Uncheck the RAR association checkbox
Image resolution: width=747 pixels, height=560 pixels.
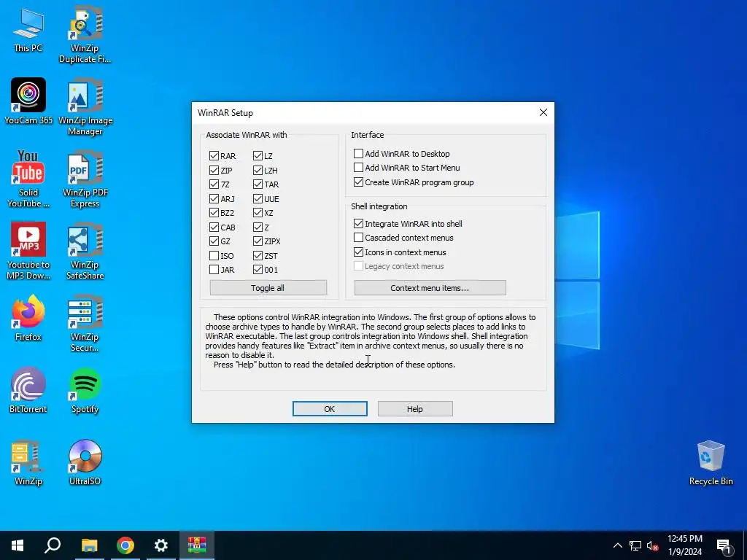pyautogui.click(x=214, y=156)
